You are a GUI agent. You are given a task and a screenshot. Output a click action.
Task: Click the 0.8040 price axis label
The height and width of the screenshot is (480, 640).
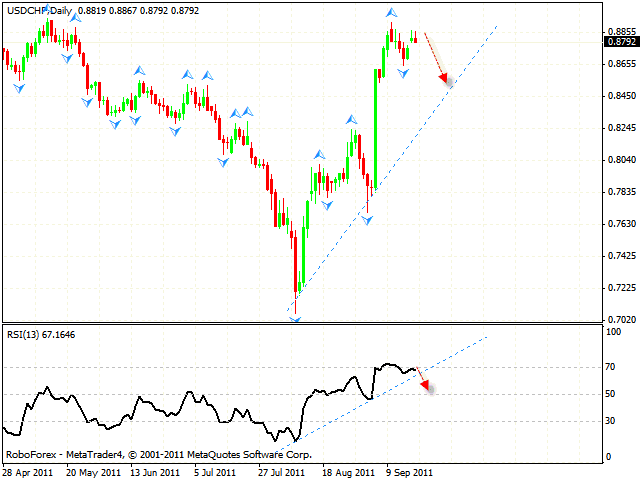620,160
